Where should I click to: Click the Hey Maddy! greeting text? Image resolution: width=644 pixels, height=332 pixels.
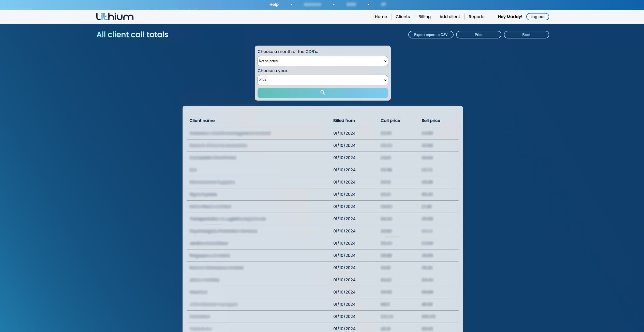(510, 17)
